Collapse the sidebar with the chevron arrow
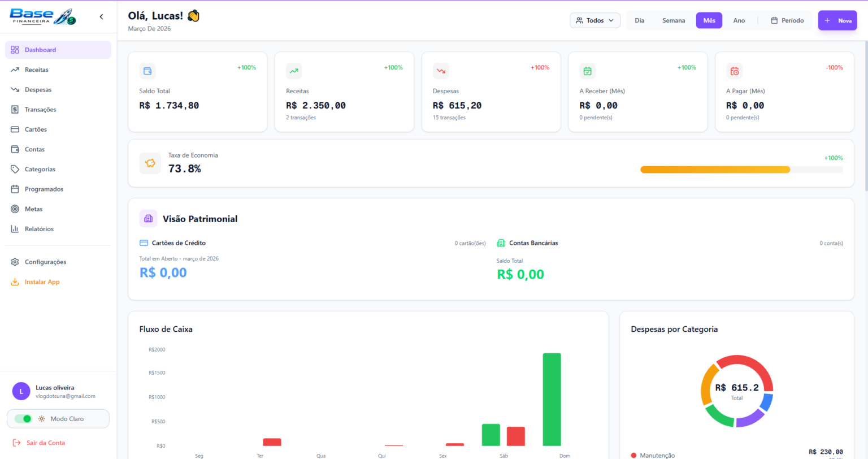Image resolution: width=868 pixels, height=459 pixels. click(101, 17)
